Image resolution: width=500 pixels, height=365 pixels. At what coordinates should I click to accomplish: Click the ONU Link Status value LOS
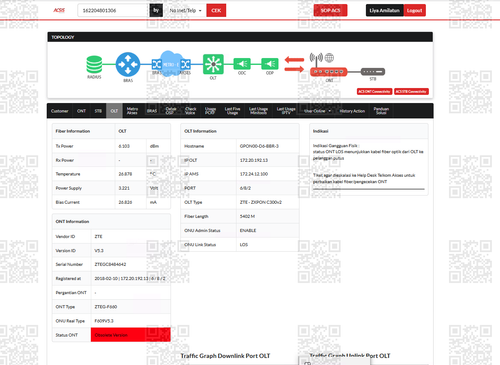244,245
